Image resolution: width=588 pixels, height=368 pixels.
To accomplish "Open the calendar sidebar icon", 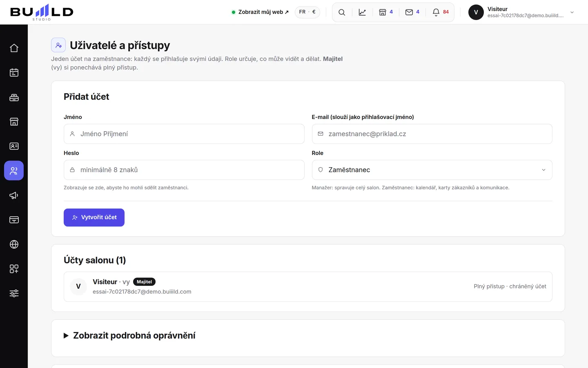I will click(x=14, y=72).
